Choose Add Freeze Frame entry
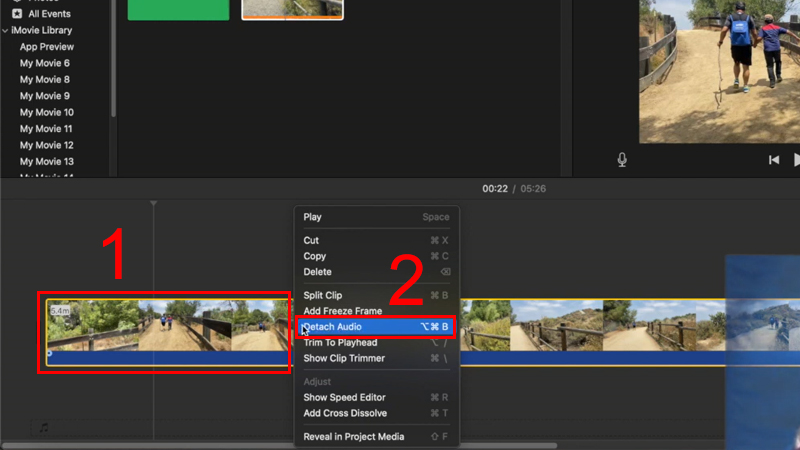 point(377,311)
